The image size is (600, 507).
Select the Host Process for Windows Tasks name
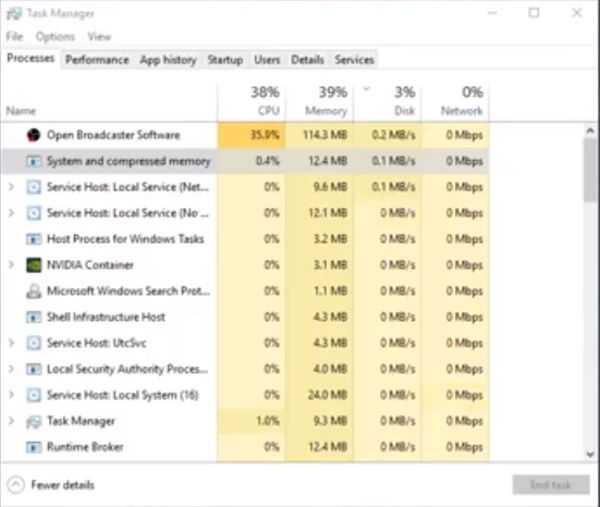126,239
